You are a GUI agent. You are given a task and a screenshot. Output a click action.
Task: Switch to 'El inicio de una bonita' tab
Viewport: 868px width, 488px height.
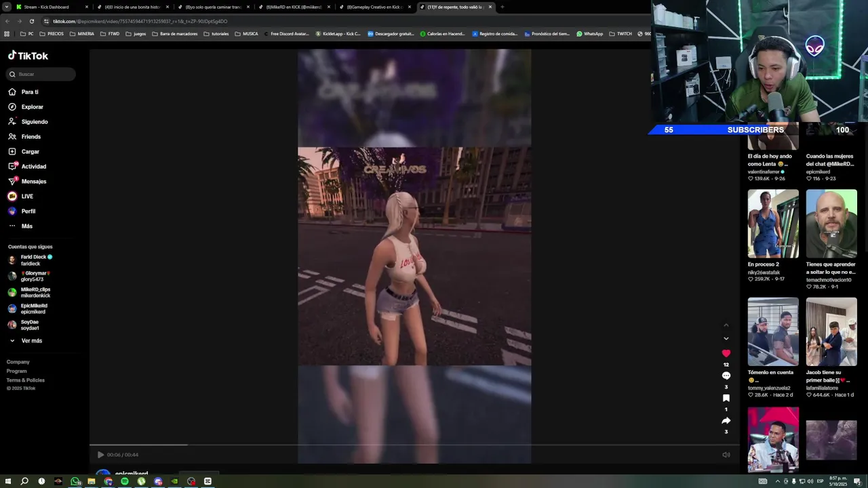coord(132,7)
